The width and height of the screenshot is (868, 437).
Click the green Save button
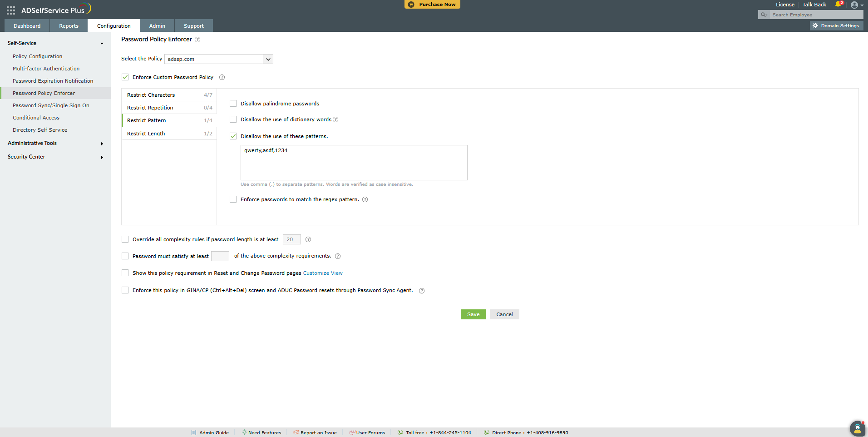(473, 314)
